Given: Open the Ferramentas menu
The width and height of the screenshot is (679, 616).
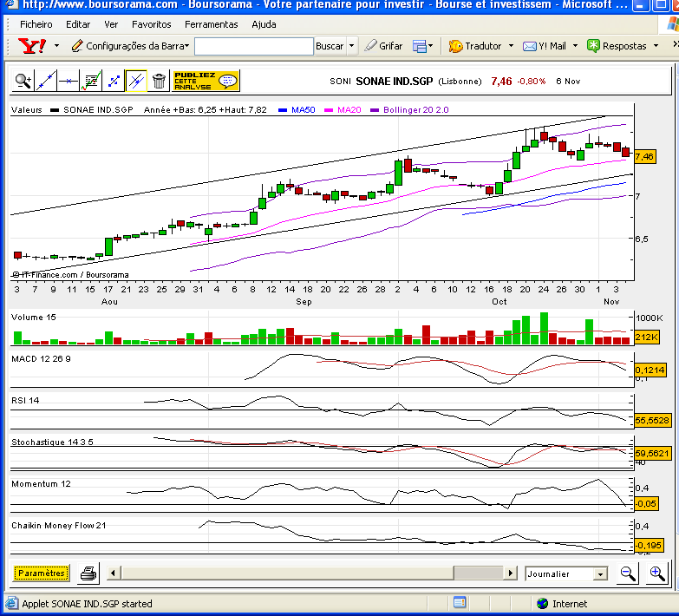Looking at the screenshot, I should pos(212,24).
